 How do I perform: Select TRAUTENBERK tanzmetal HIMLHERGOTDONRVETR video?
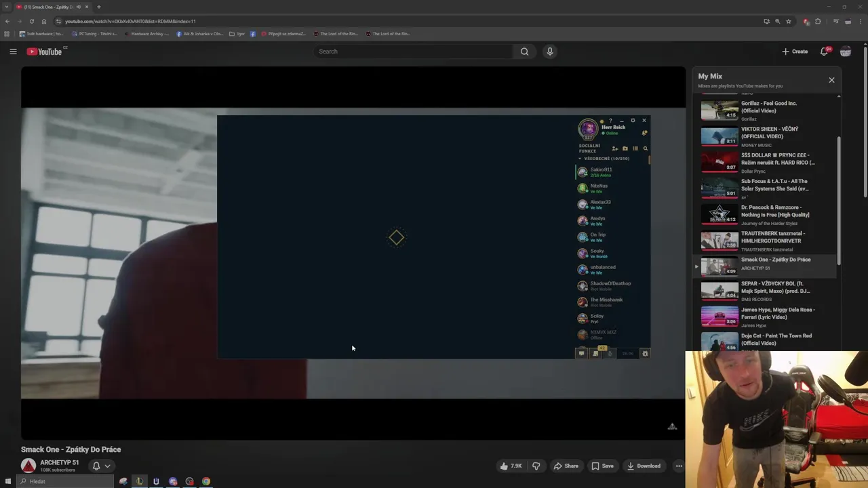(x=766, y=241)
